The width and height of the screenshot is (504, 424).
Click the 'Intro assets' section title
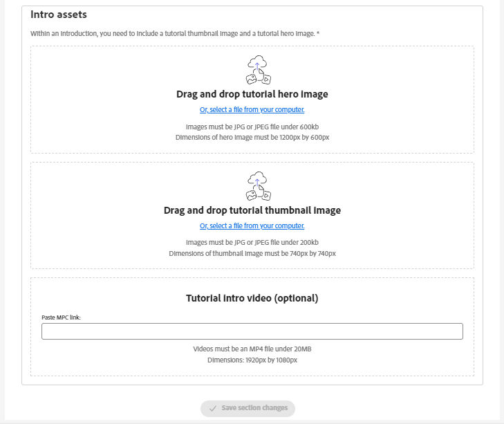click(x=59, y=15)
